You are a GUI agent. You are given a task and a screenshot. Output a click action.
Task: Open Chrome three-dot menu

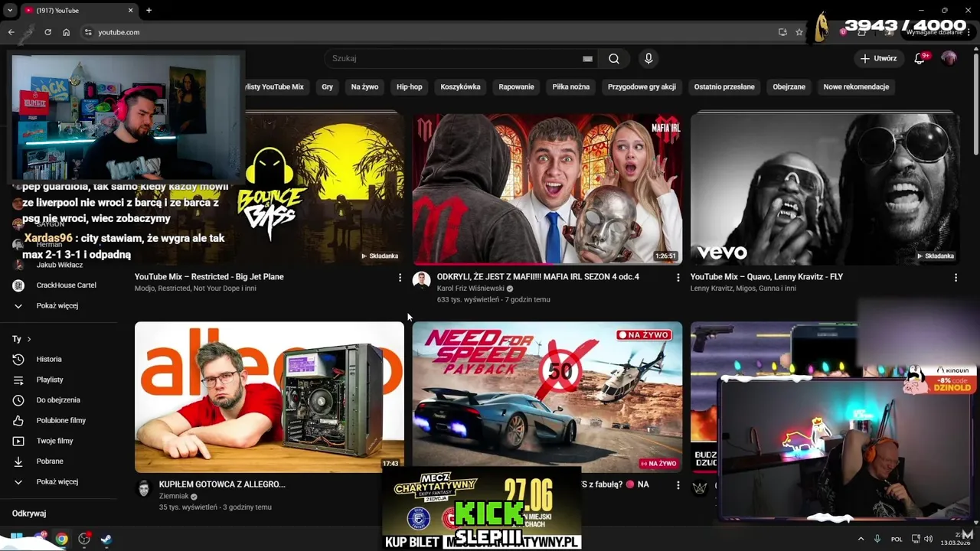click(x=969, y=32)
